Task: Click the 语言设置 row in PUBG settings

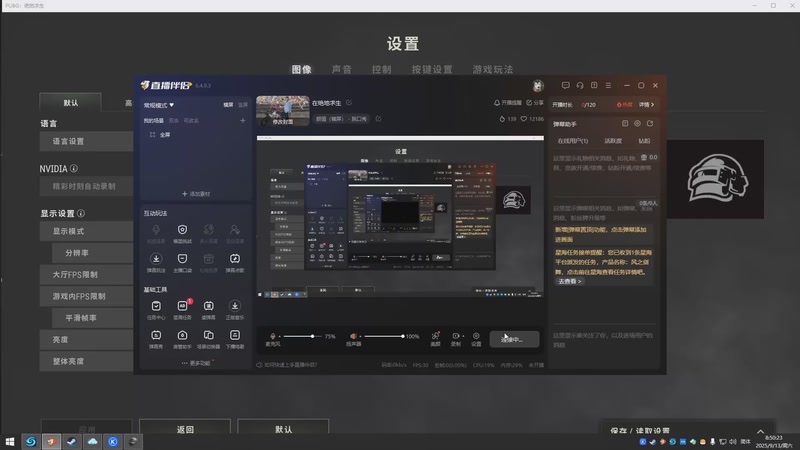Action: (86, 141)
